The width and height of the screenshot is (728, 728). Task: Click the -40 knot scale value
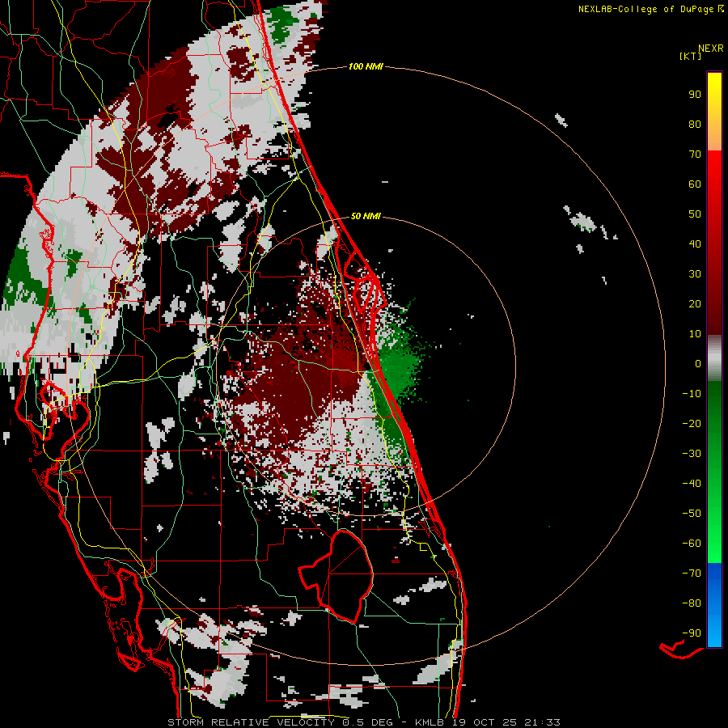[692, 484]
